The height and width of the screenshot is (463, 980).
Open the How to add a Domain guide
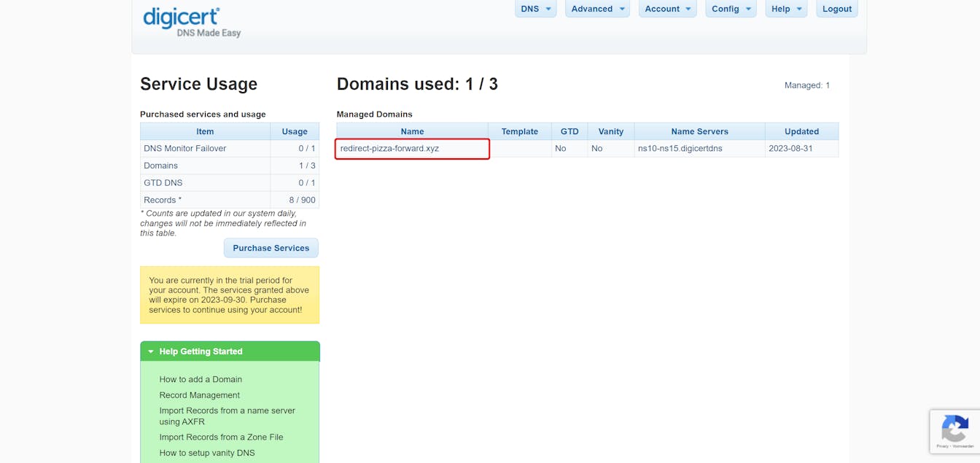pos(201,379)
